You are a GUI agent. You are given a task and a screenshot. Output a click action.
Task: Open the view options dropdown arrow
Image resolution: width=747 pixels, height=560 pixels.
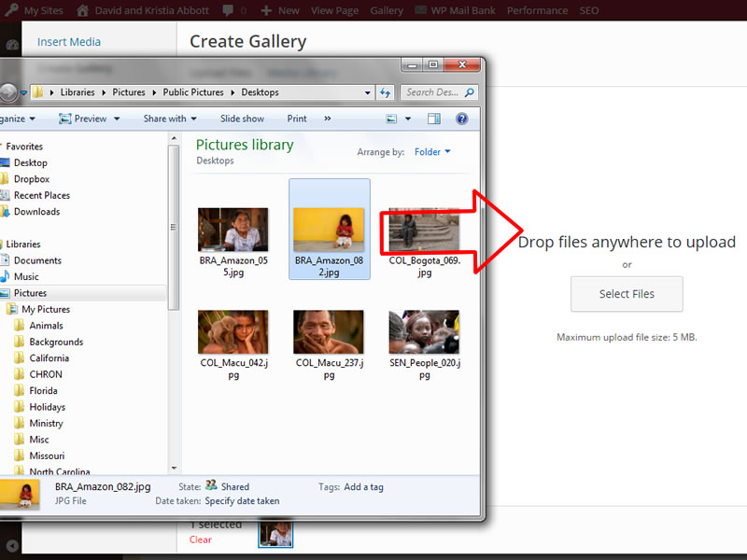tap(408, 119)
